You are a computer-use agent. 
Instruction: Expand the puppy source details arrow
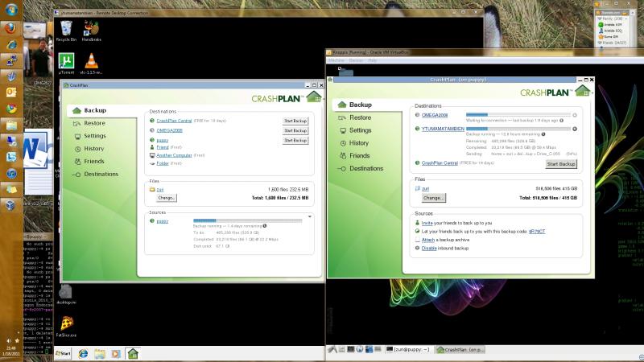coord(309,217)
